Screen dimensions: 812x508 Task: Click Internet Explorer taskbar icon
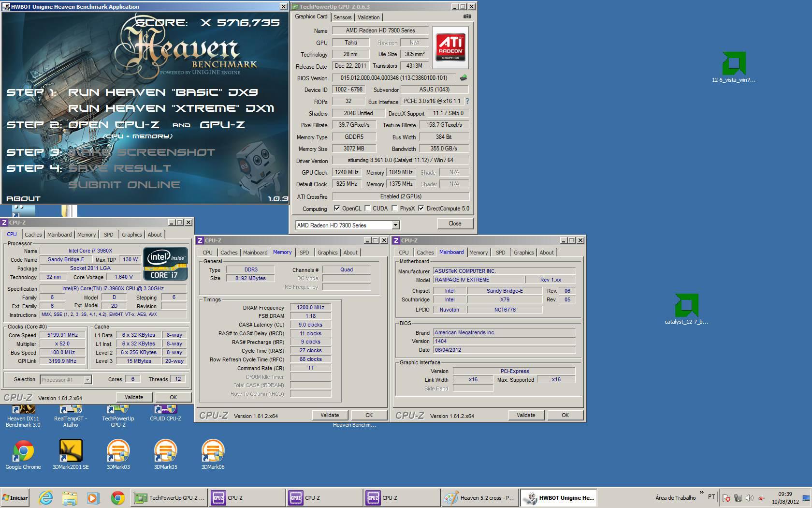tap(46, 497)
